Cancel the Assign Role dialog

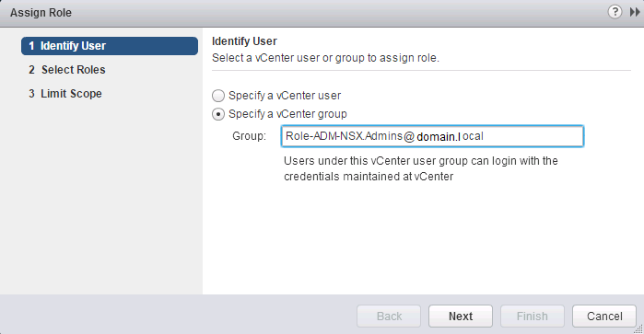click(x=604, y=316)
